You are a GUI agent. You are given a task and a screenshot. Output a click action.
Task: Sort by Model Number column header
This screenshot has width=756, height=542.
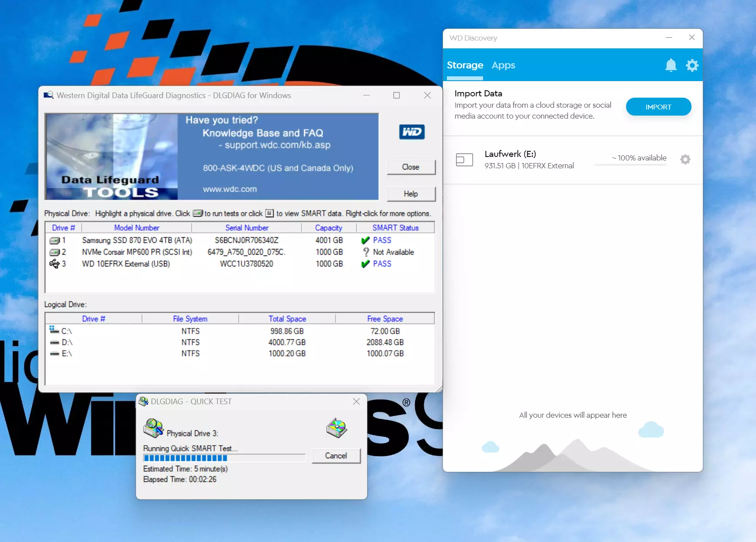(137, 228)
